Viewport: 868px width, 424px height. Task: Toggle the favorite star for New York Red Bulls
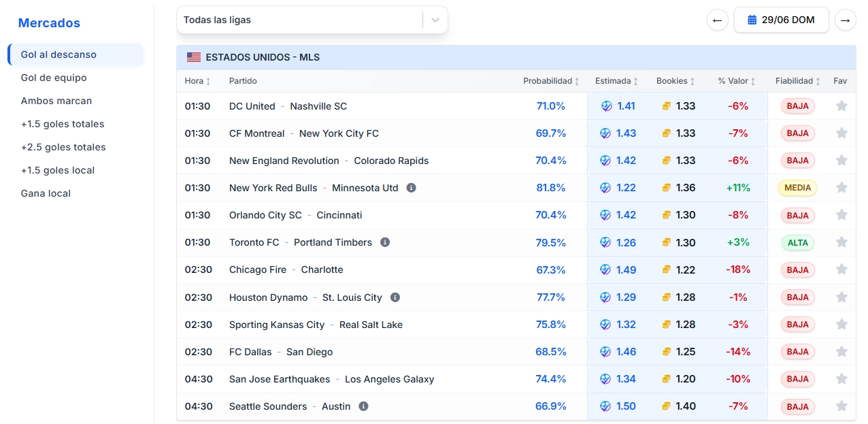coord(841,188)
